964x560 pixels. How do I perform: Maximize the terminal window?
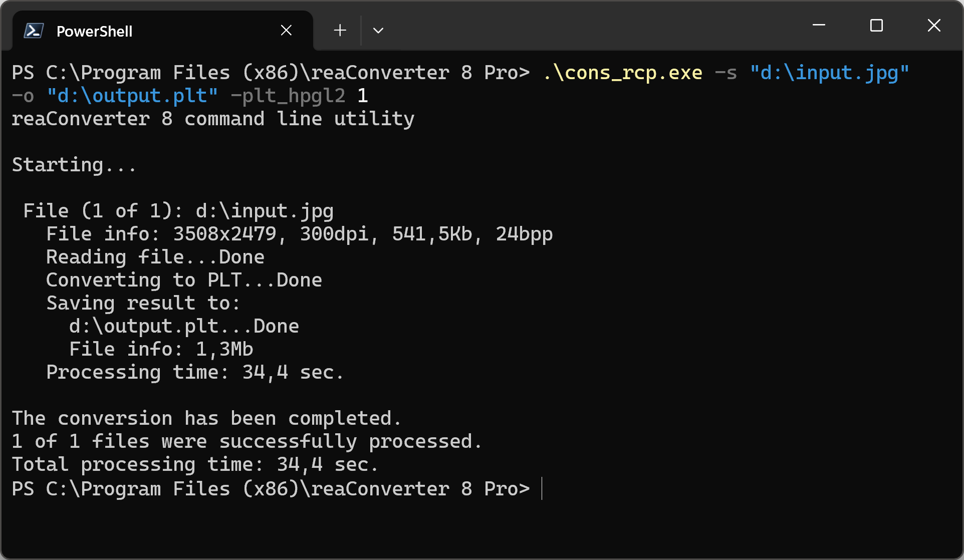pyautogui.click(x=876, y=25)
